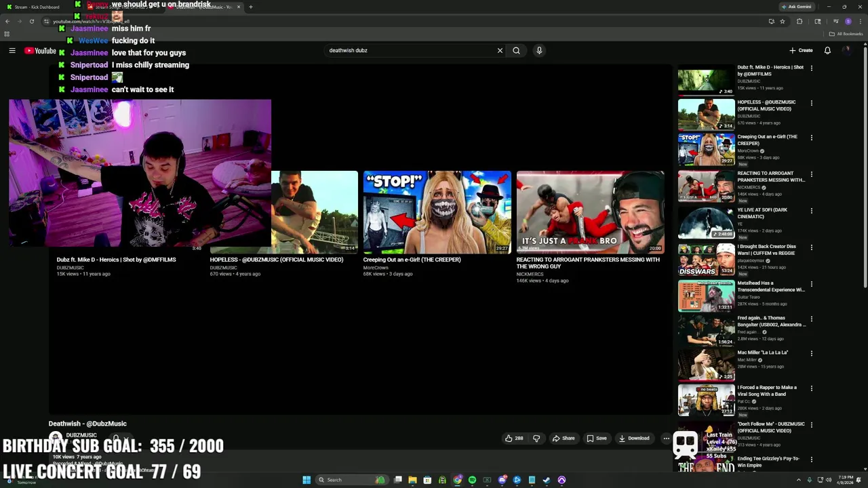Open the taskbar clock and date
This screenshot has width=868, height=488.
845,480
